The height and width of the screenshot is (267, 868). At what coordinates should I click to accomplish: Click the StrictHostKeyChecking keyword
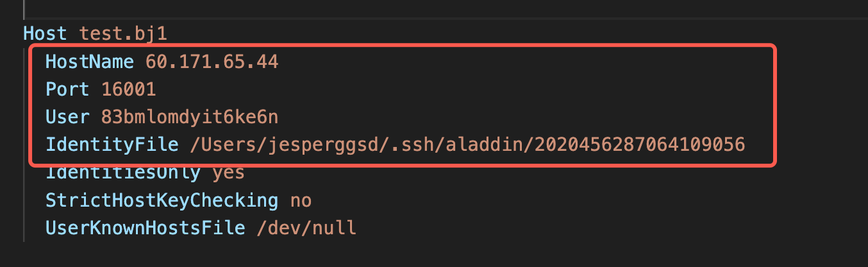tap(162, 200)
